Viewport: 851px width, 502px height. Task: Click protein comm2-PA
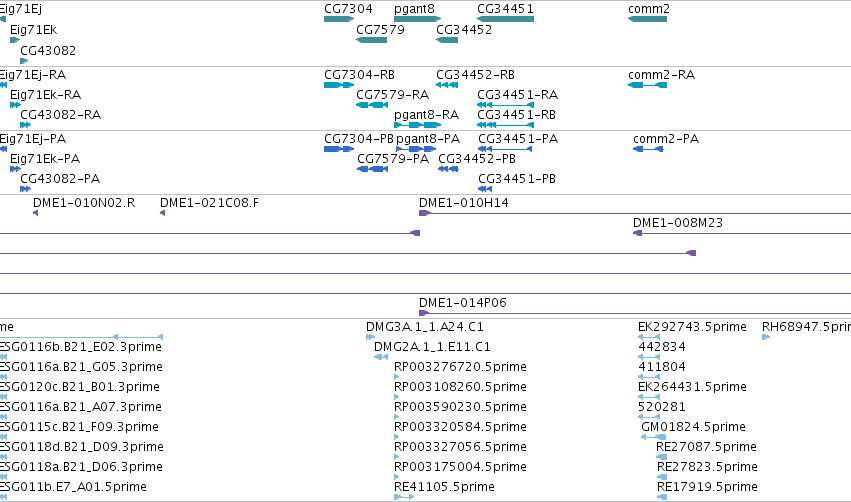click(665, 138)
